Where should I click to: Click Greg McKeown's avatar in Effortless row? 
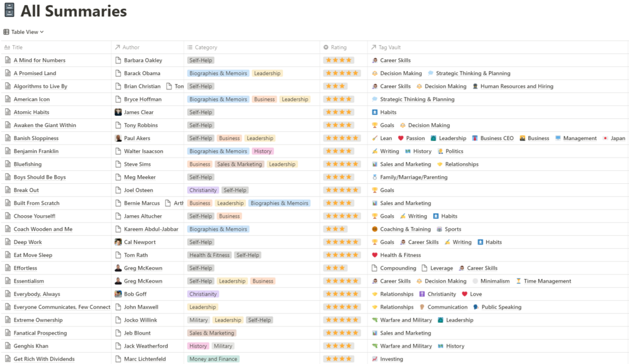tap(118, 268)
